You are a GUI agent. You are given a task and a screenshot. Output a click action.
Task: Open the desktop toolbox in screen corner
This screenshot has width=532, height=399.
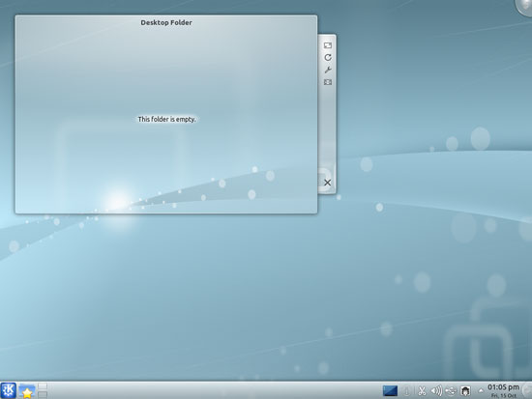click(x=524, y=6)
